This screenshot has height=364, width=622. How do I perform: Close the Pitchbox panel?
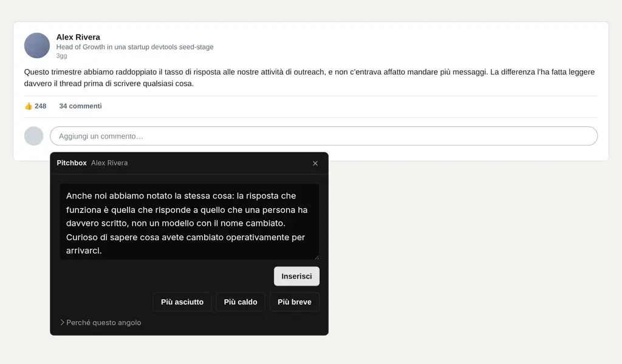tap(315, 163)
